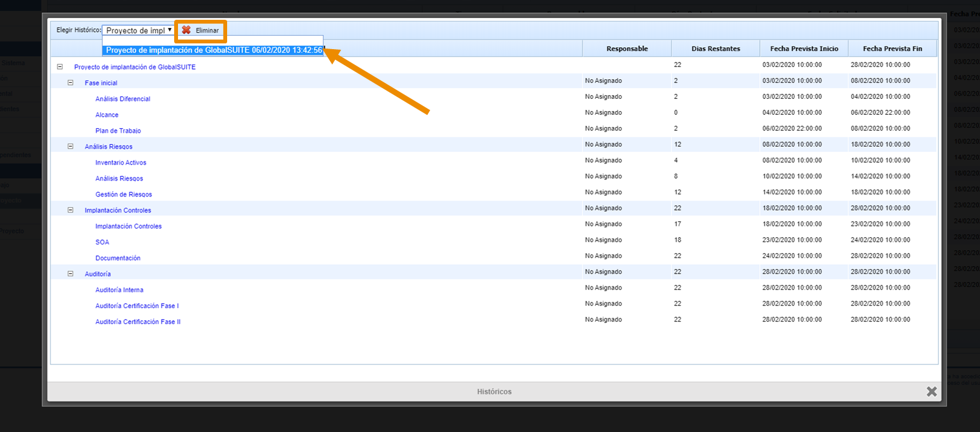Click the Fecha Prevista Inicio column header

pyautogui.click(x=804, y=48)
